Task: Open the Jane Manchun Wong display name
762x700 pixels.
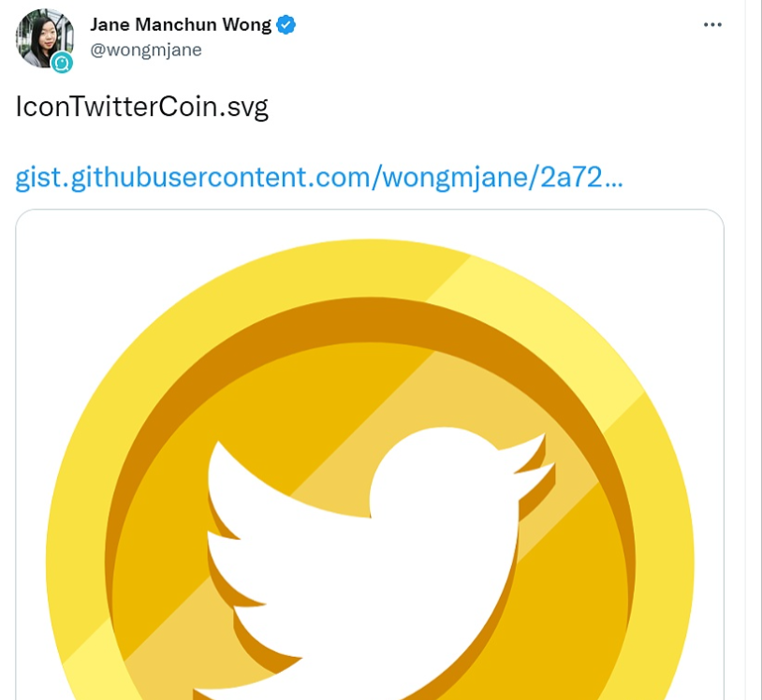Action: 181,25
